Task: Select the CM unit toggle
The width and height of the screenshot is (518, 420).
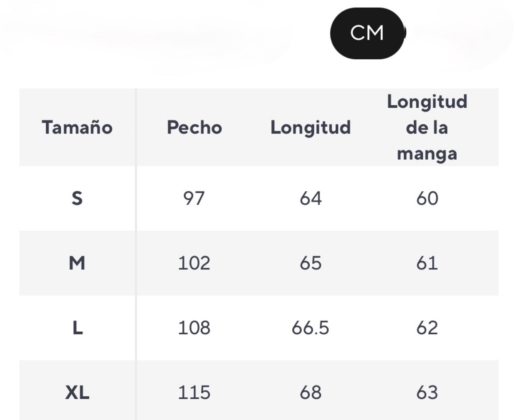Action: (367, 33)
